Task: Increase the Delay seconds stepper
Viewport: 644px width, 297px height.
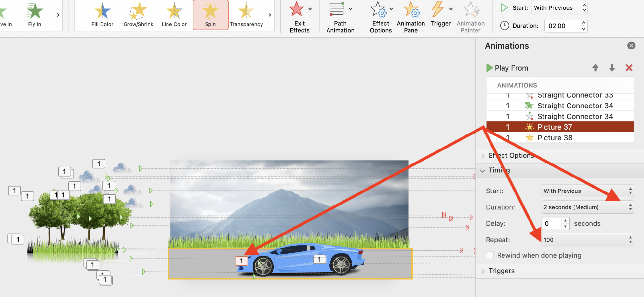Action: point(565,221)
